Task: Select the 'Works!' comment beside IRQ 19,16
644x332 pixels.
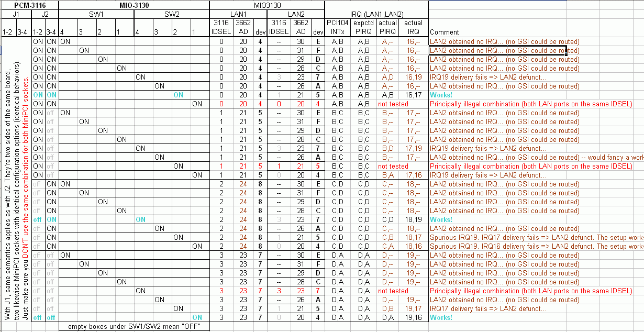Action: [441, 317]
